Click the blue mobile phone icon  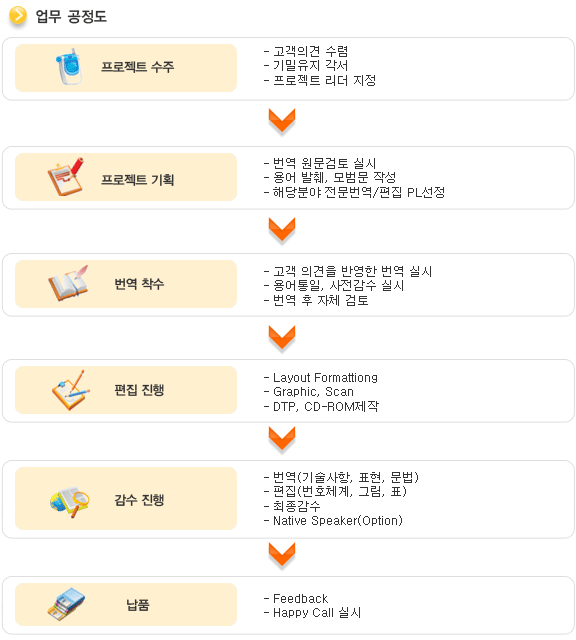click(x=69, y=67)
